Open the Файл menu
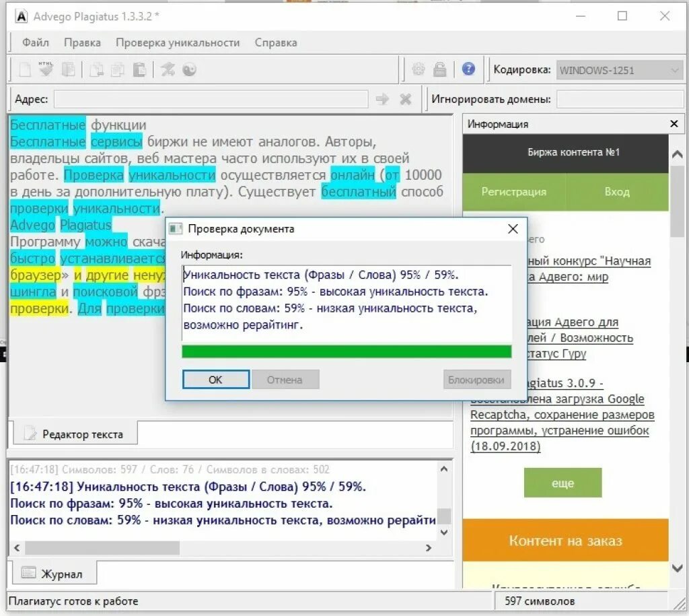 coord(36,42)
